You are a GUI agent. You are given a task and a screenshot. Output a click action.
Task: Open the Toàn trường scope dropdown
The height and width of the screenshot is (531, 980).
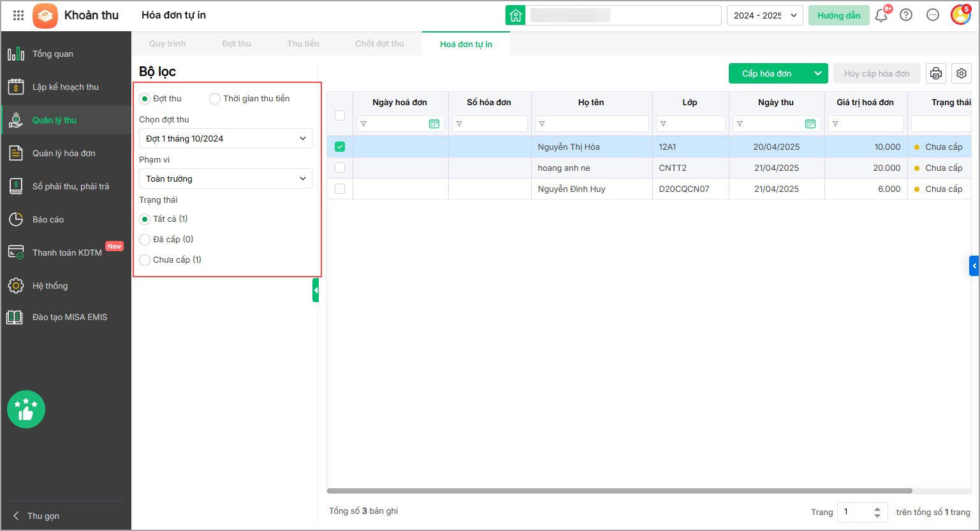[x=226, y=178]
